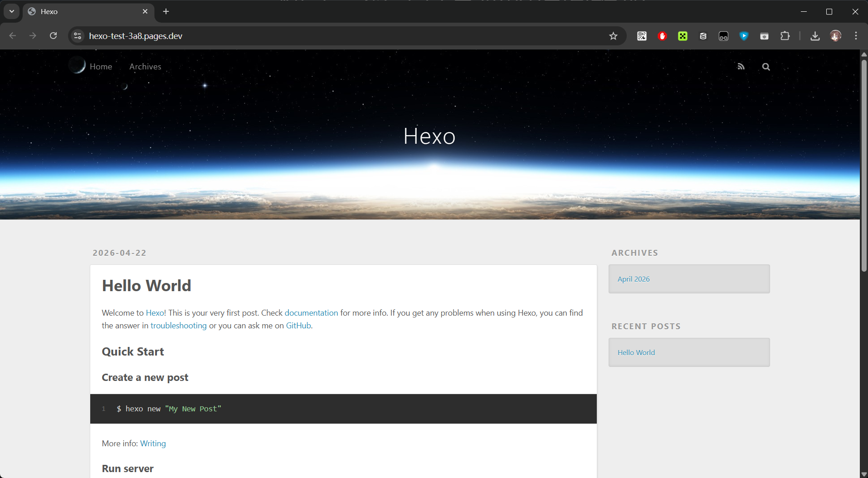Maximize the browser window
Screen dimensions: 868x478
point(829,11)
